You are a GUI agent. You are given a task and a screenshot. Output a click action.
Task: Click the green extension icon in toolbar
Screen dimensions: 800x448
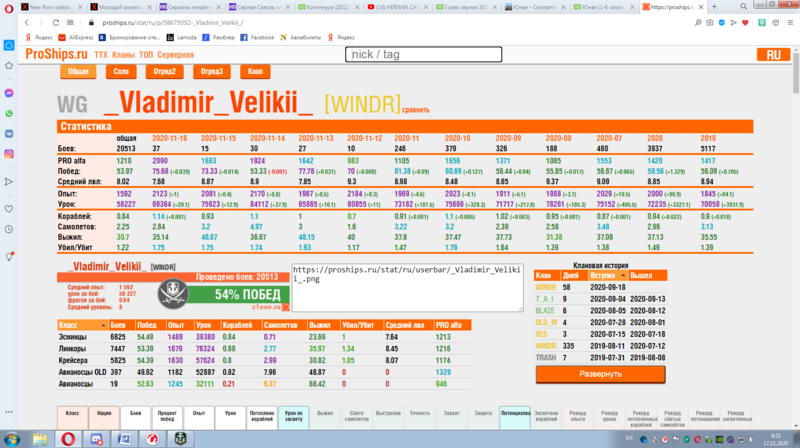pos(762,22)
